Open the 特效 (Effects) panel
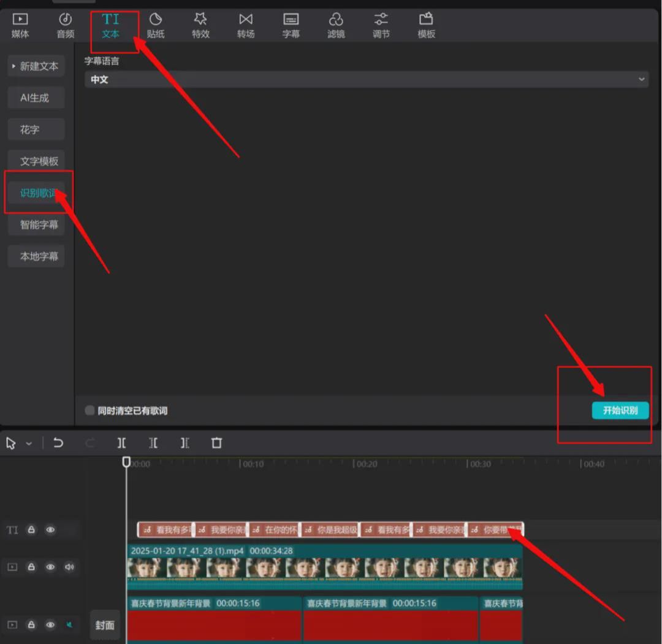 200,26
